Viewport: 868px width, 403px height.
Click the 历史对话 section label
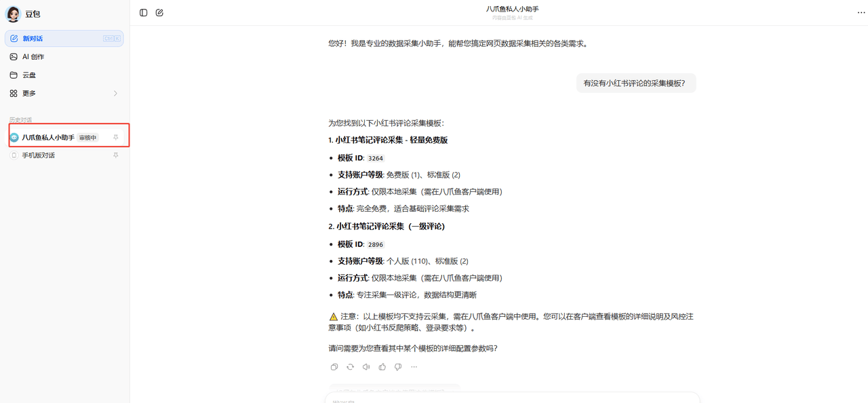[x=20, y=120]
